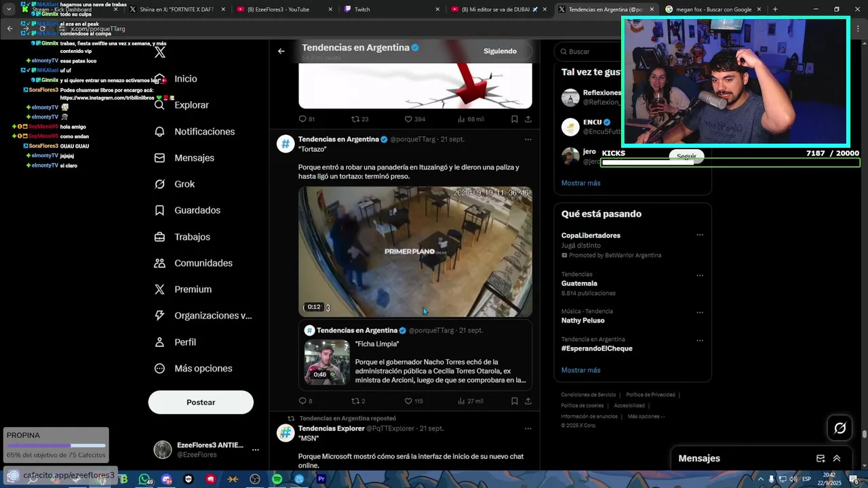Viewport: 868px width, 488px height.
Task: Click the page vertical scrollbar
Action: tap(864, 434)
